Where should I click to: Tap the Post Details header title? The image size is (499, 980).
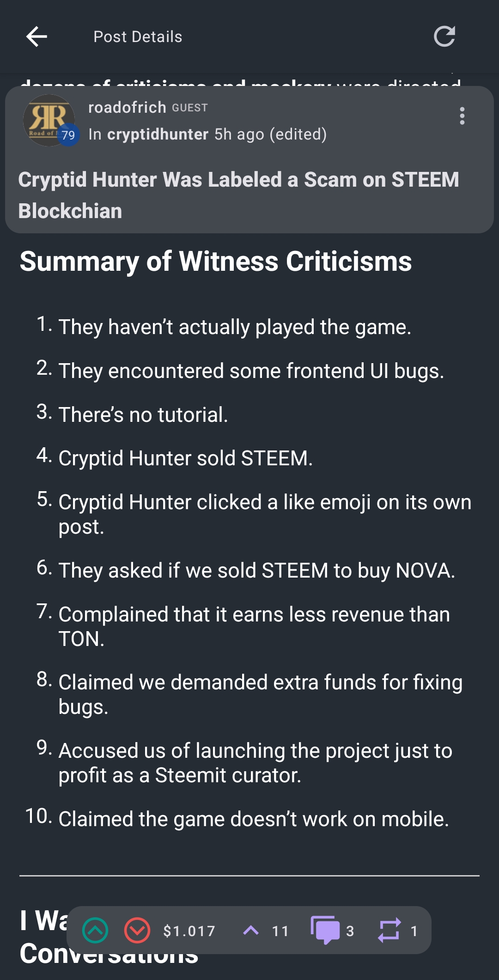pyautogui.click(x=138, y=37)
